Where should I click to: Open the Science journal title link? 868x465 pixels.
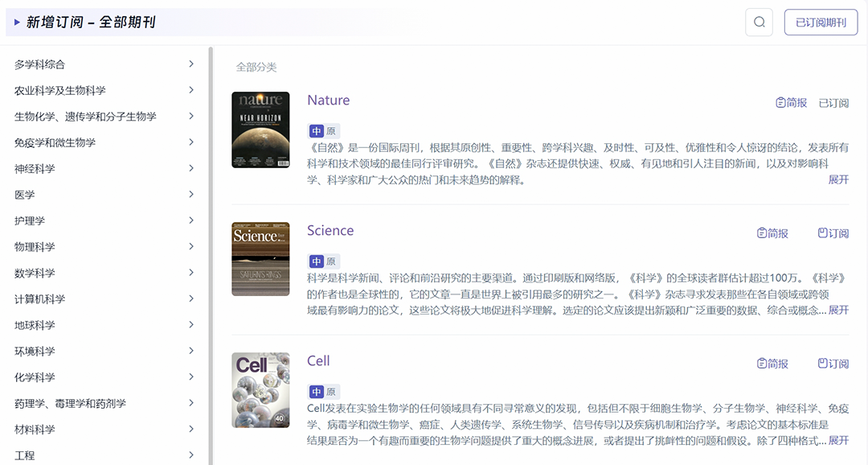tap(330, 231)
